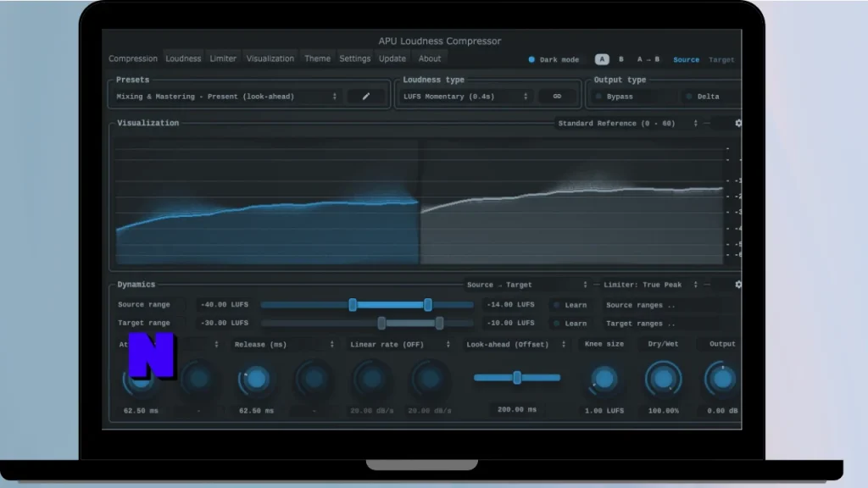Select state A button
Image resolution: width=868 pixels, height=488 pixels.
coord(602,59)
